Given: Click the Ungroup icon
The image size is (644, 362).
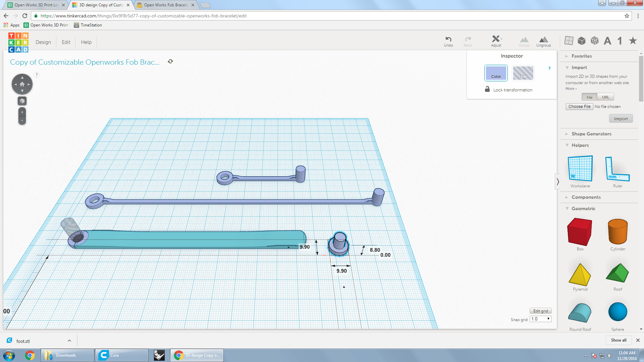Looking at the screenshot, I should coord(543,42).
